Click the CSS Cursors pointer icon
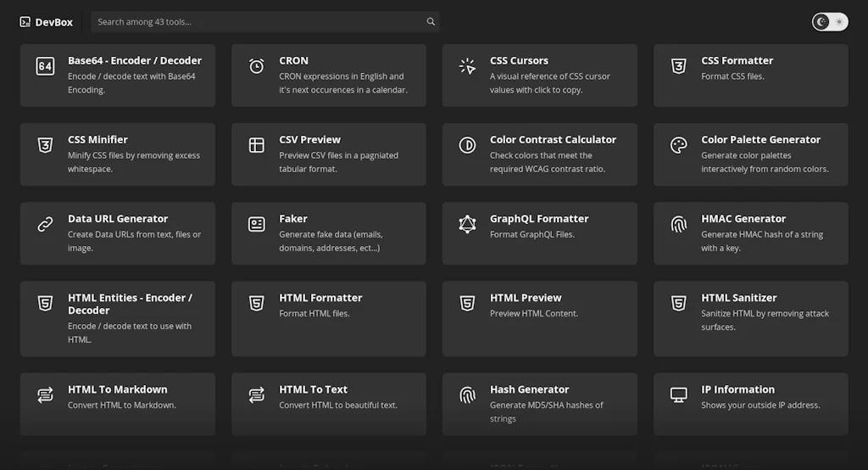The image size is (868, 470). click(467, 66)
